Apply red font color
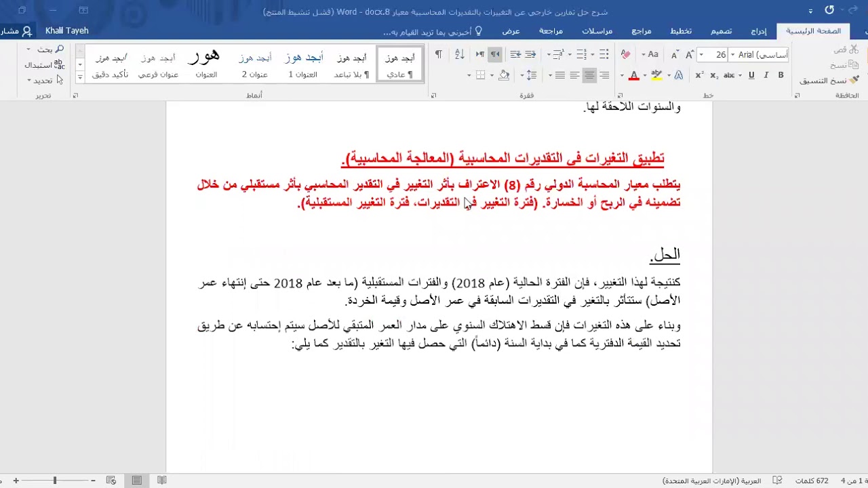 tap(633, 75)
